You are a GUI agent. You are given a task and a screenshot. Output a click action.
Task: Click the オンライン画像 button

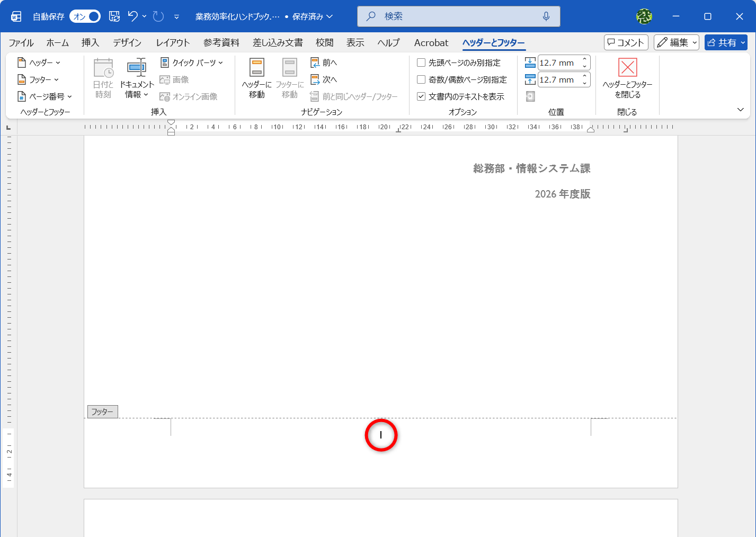[189, 96]
